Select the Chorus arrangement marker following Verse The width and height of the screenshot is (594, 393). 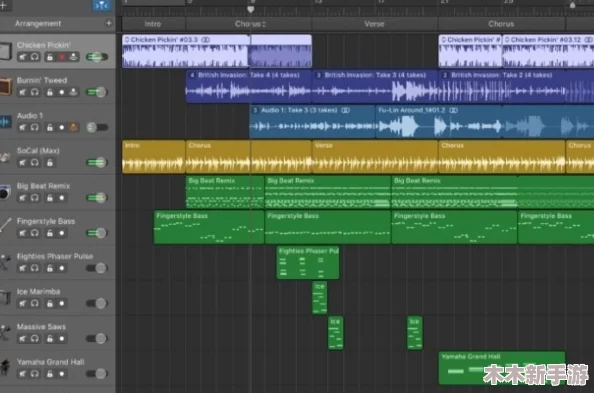click(502, 24)
